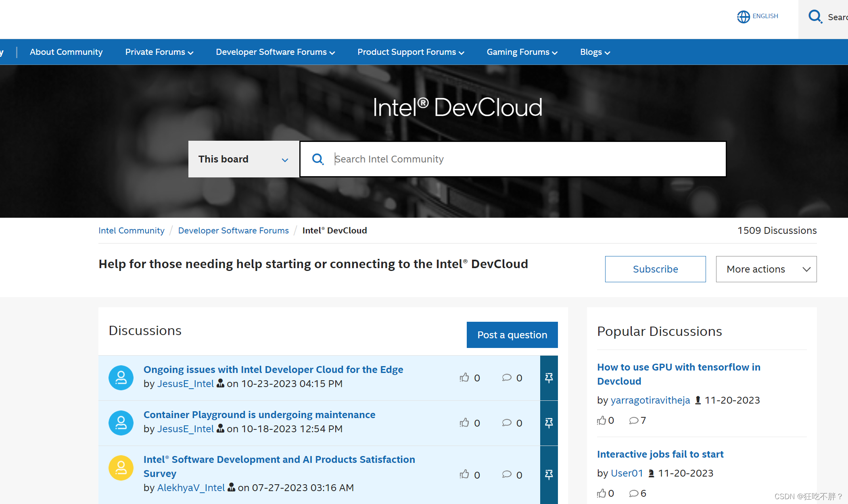Viewport: 848px width, 504px height.
Task: Open the Interactive jobs fail to start discussion
Action: 660,454
